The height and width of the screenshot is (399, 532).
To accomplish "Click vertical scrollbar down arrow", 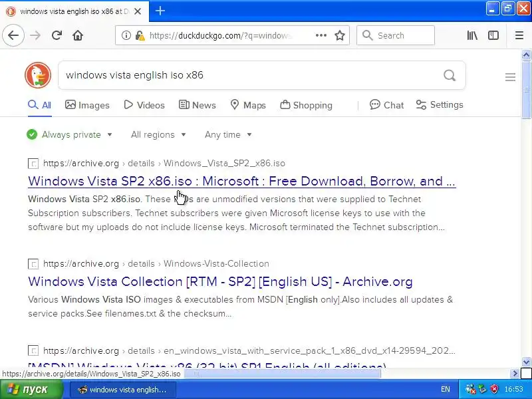I will click(526, 362).
